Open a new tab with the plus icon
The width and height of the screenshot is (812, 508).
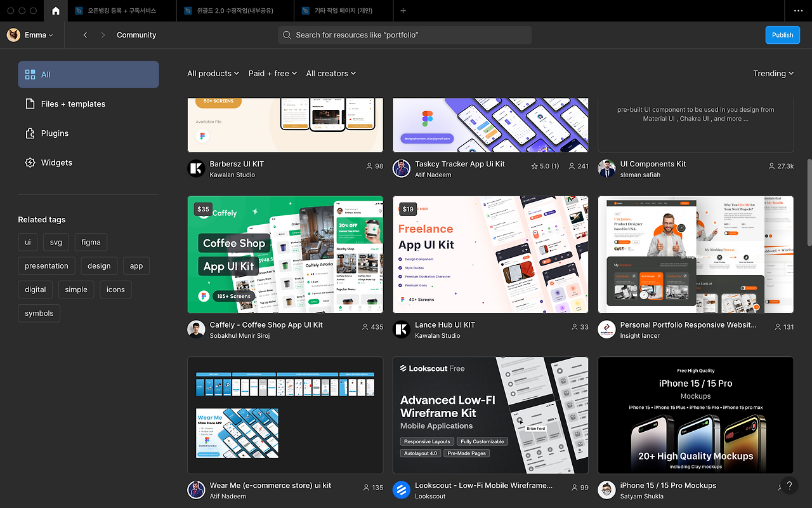coord(403,11)
